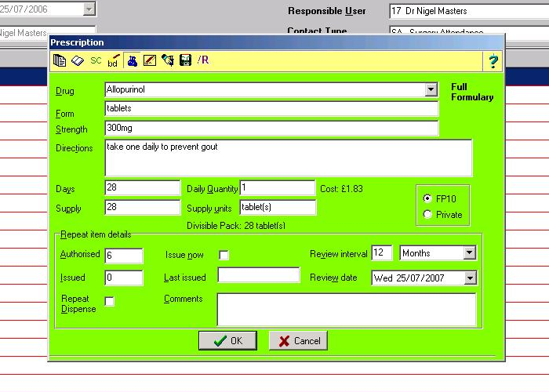
Task: Click the Cost: £1.83 text
Action: [341, 189]
